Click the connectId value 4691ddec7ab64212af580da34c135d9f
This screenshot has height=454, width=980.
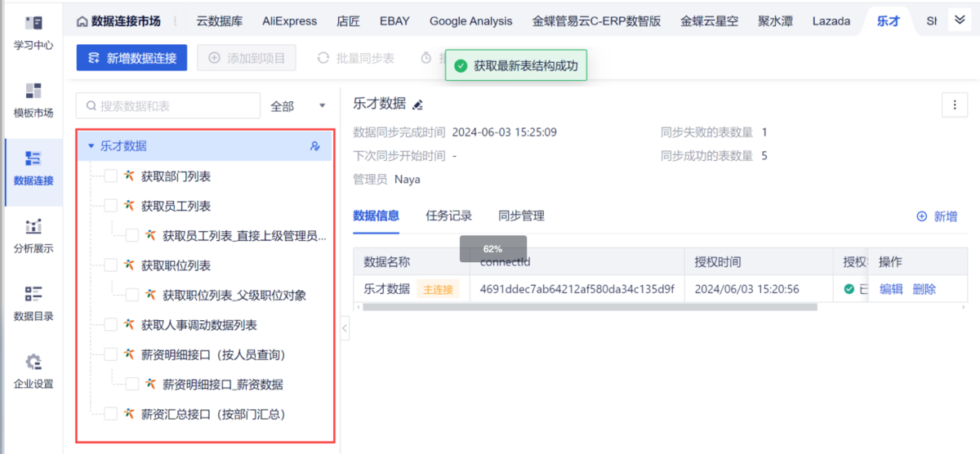pos(577,289)
